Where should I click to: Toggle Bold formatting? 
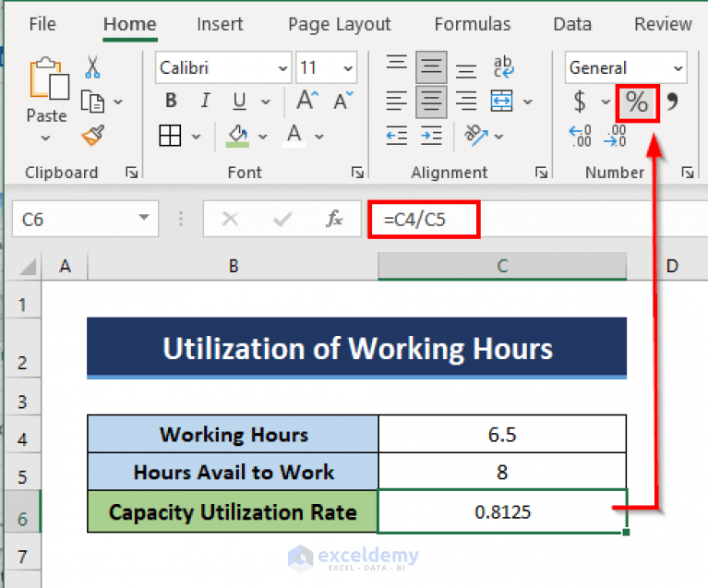point(171,101)
